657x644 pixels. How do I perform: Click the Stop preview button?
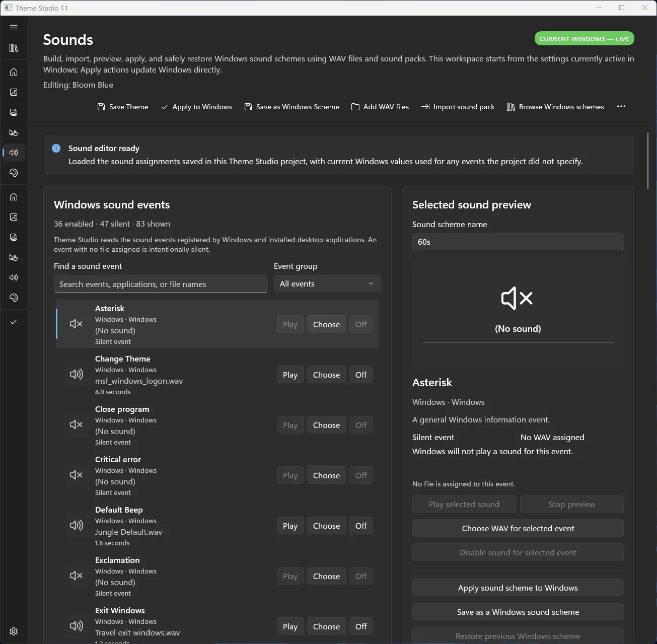point(572,504)
